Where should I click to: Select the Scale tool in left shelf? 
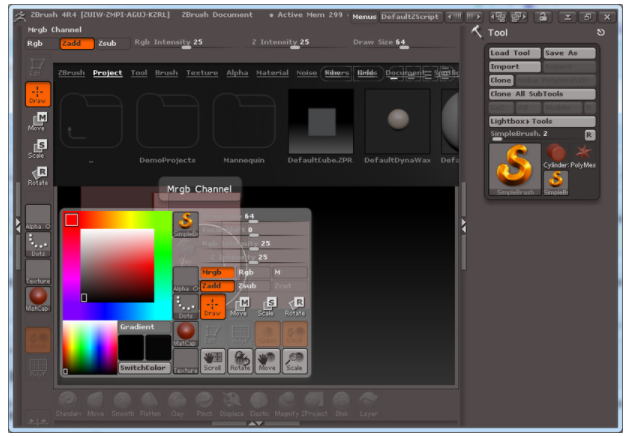click(38, 151)
